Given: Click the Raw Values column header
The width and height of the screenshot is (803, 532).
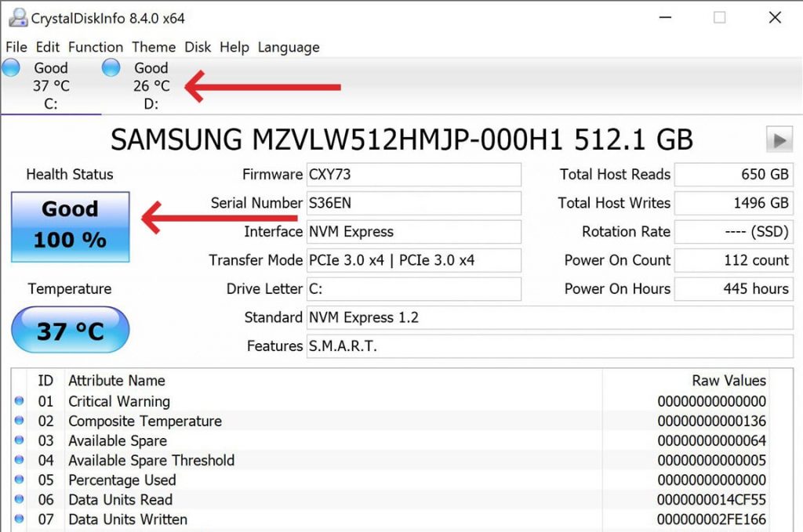Looking at the screenshot, I should point(729,381).
